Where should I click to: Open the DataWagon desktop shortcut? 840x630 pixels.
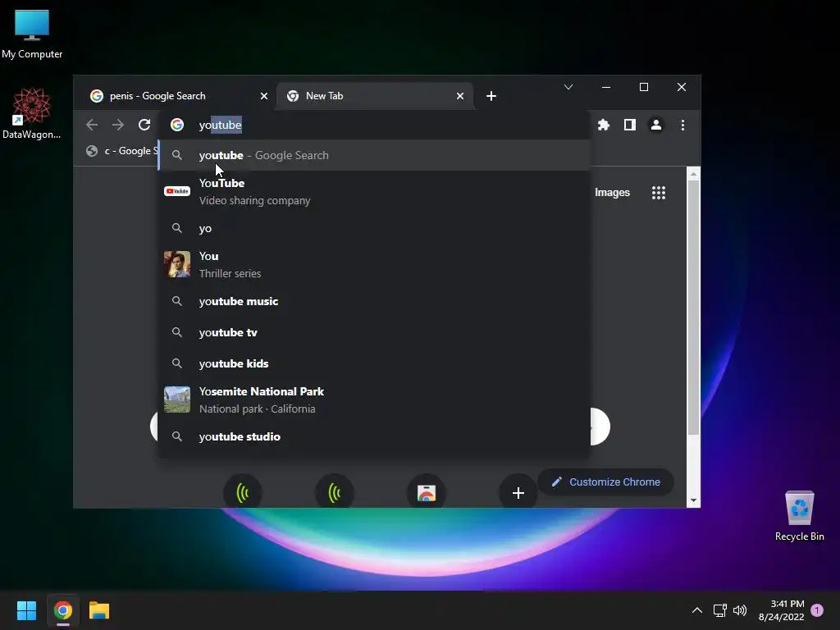32,113
